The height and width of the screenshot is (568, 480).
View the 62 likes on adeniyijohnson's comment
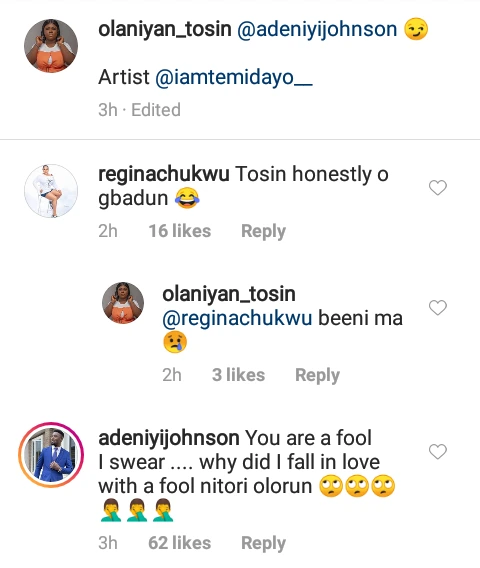[x=180, y=543]
